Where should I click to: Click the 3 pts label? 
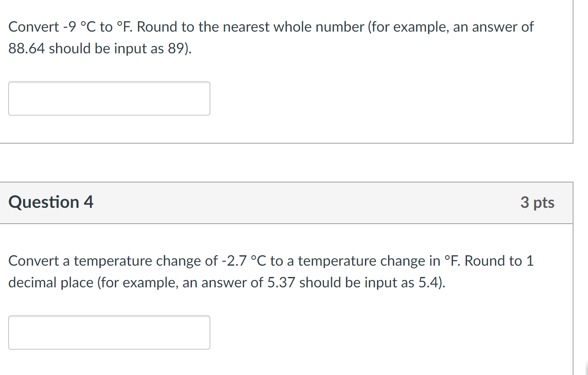(x=538, y=202)
